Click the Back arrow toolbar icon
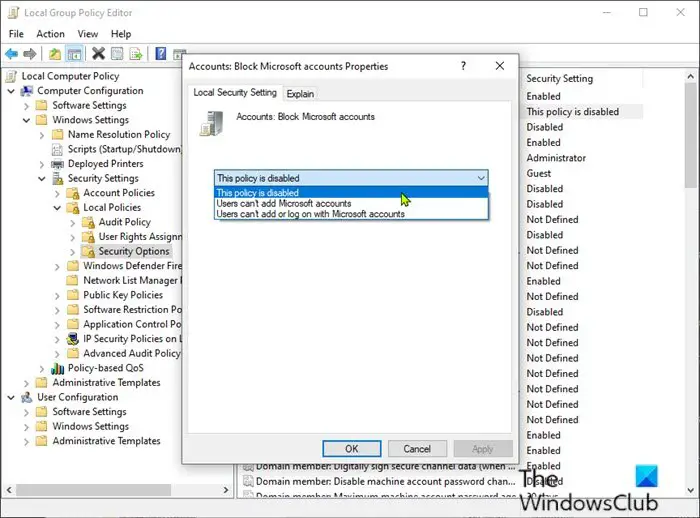Screen dimensions: 700x518 (x=12, y=54)
